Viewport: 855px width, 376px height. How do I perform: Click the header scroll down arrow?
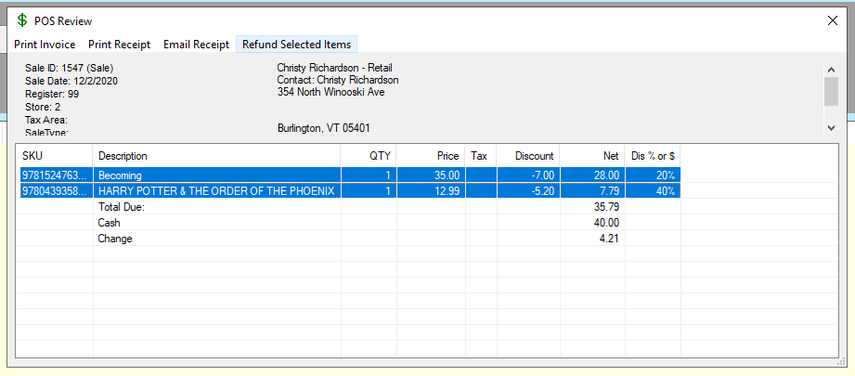click(x=831, y=128)
